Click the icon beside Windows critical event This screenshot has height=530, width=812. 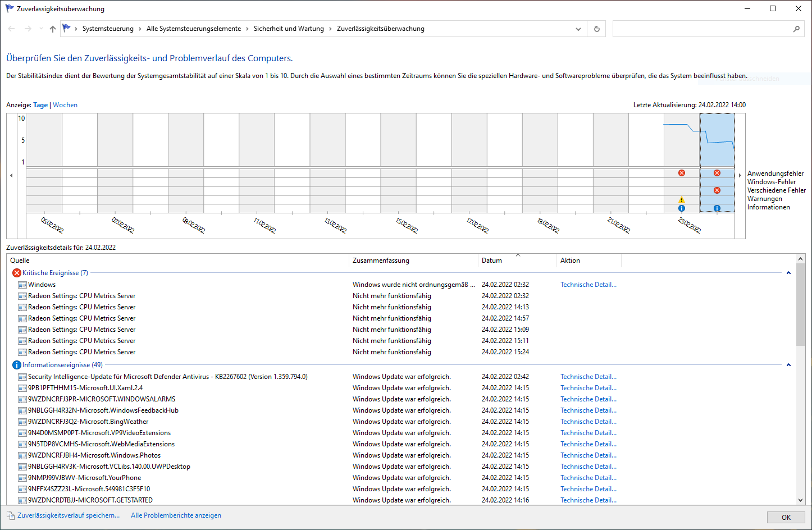click(x=22, y=285)
